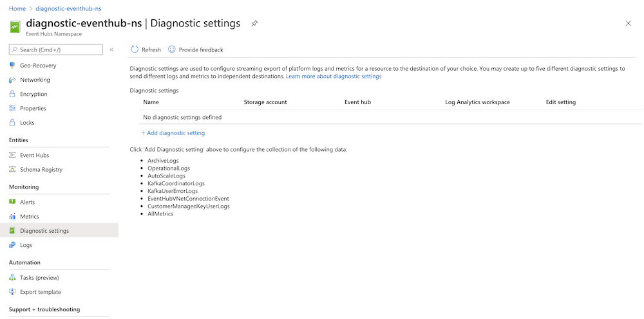Click diagnostic-eventhub-ns breadcrumb link

pos(69,8)
